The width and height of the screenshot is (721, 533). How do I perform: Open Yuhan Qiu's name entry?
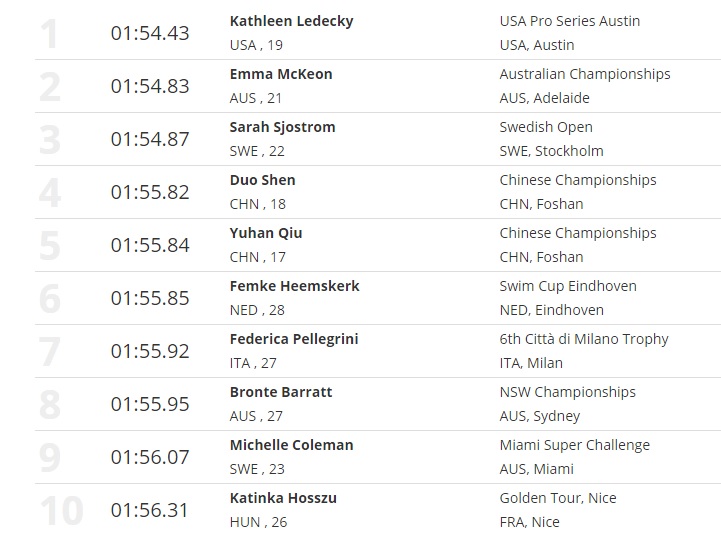pyautogui.click(x=266, y=233)
